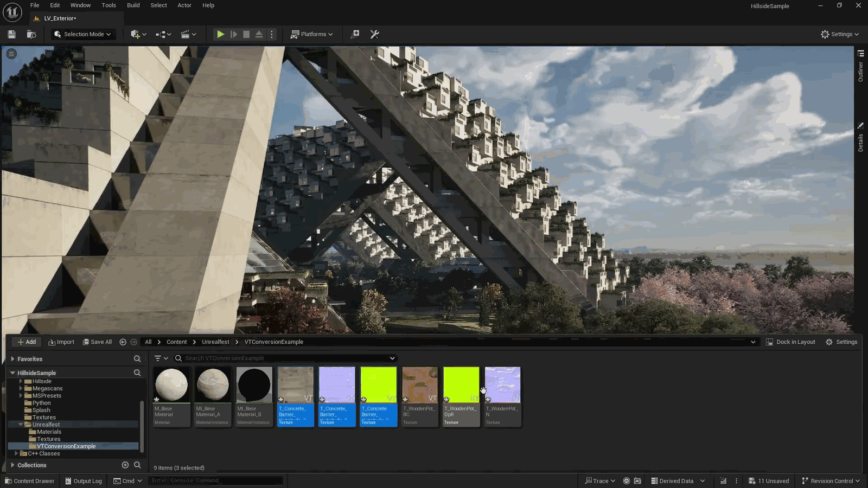Open the Platforms dropdown
868x488 pixels.
[312, 34]
